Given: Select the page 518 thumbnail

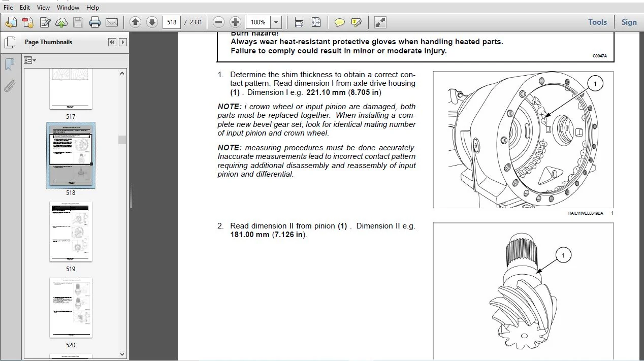Looking at the screenshot, I should (x=71, y=155).
